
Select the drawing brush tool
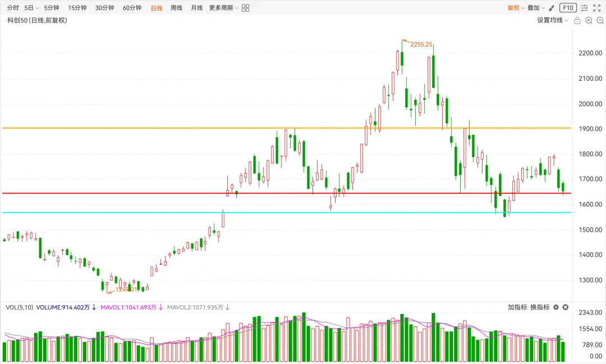click(552, 8)
